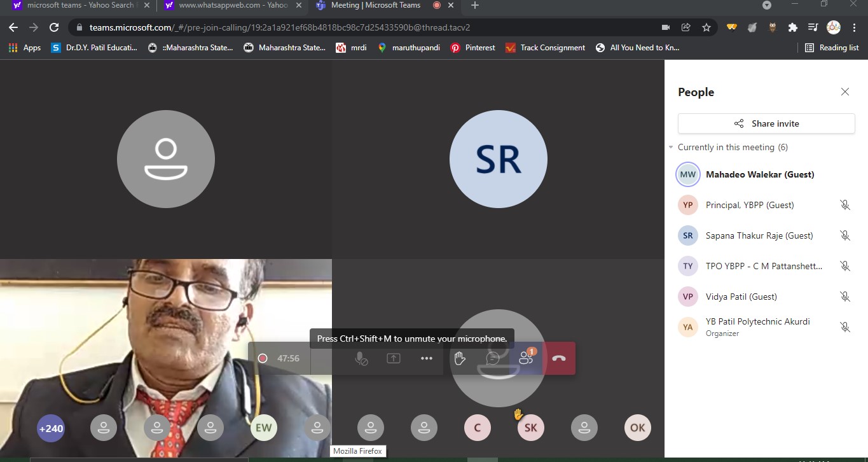This screenshot has height=462, width=868.
Task: Click the OK participant bubble
Action: click(x=638, y=428)
